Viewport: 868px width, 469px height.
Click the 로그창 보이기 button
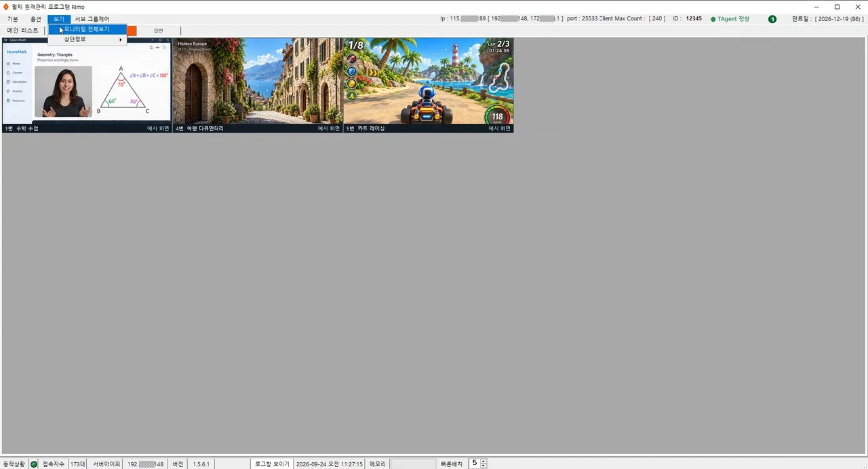click(272, 464)
